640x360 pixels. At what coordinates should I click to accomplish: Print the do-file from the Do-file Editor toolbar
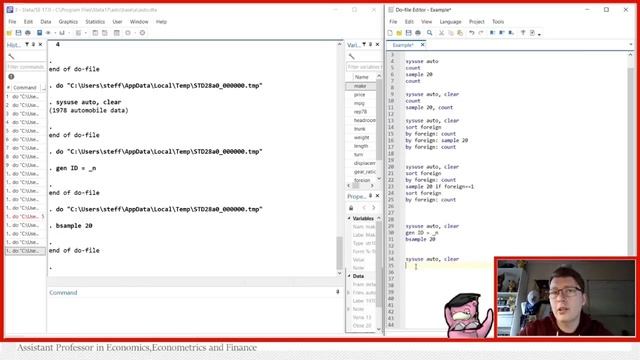[x=418, y=33]
